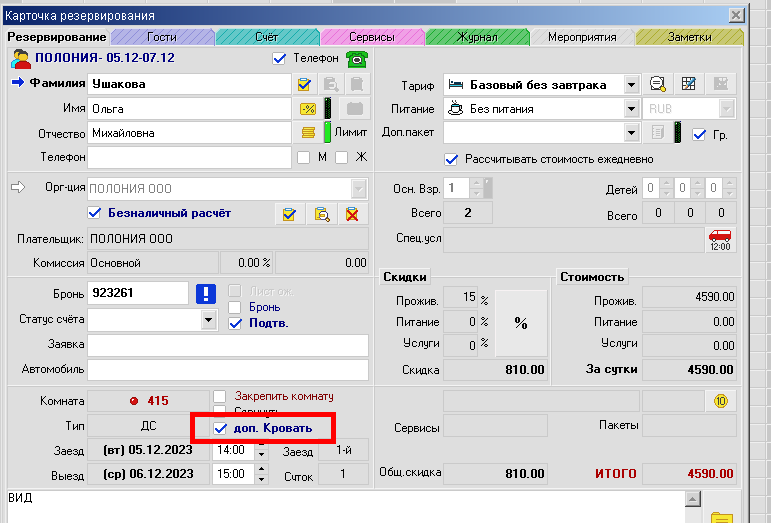The width and height of the screenshot is (771, 523).
Task: Open the Журнал tab
Action: (x=477, y=37)
